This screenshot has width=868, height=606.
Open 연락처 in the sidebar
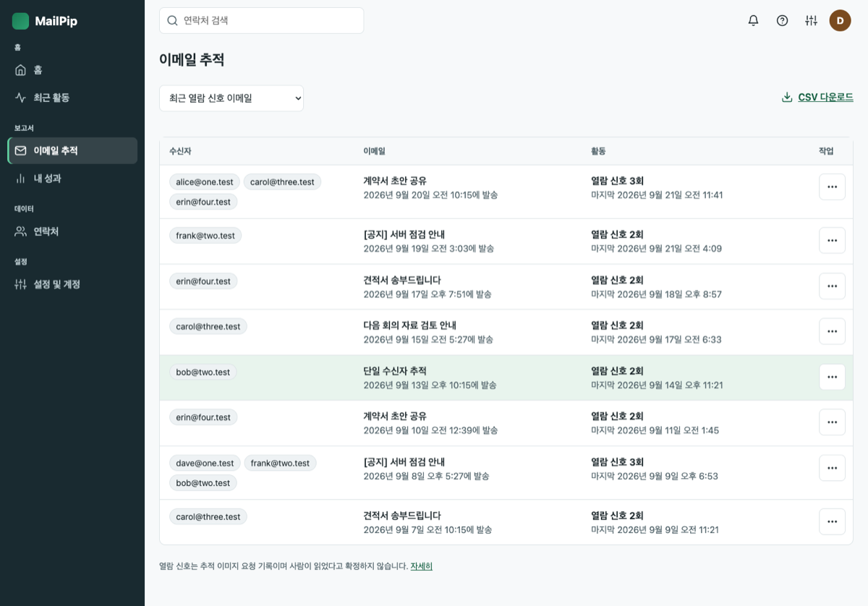72,231
